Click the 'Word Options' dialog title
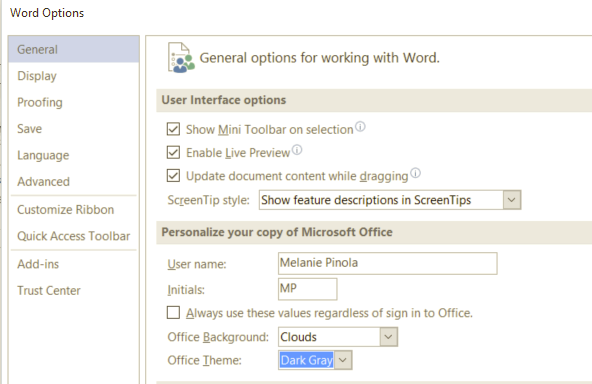592x384 pixels. 47,13
